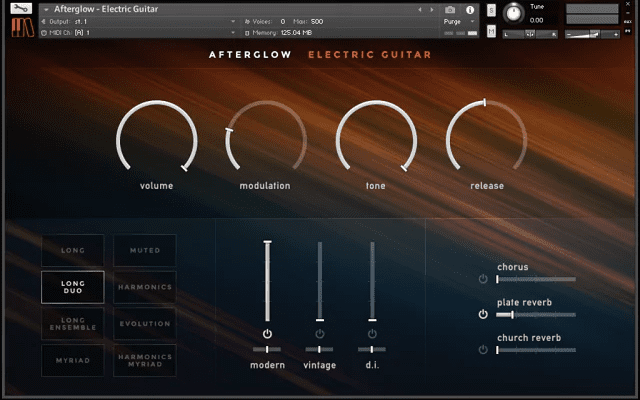
Task: Select the Muted articulation
Action: [x=145, y=250]
